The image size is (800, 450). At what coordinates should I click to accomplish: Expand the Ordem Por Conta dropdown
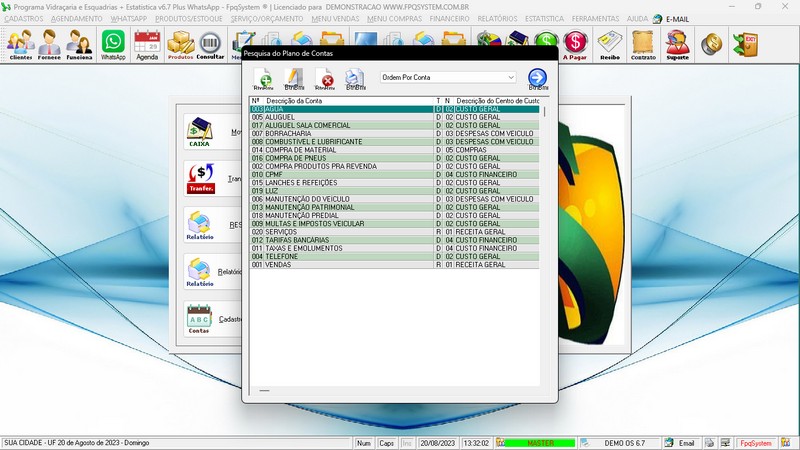510,77
